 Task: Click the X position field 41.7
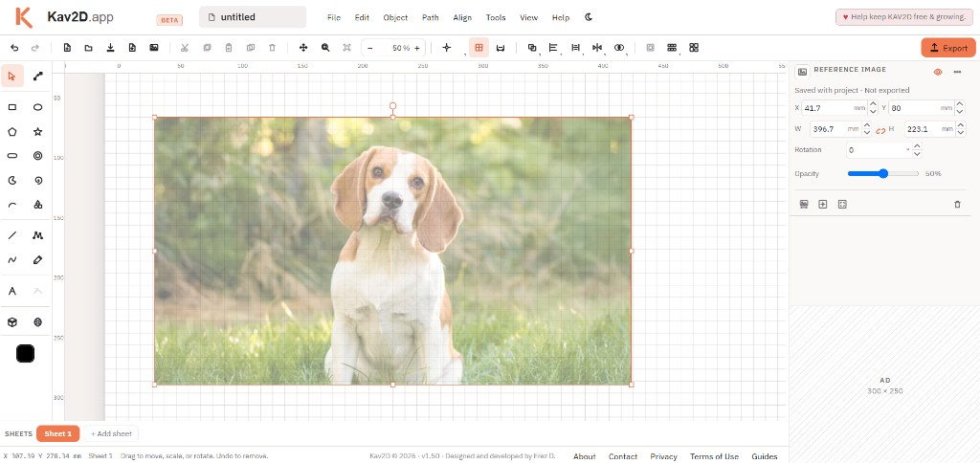coord(835,108)
